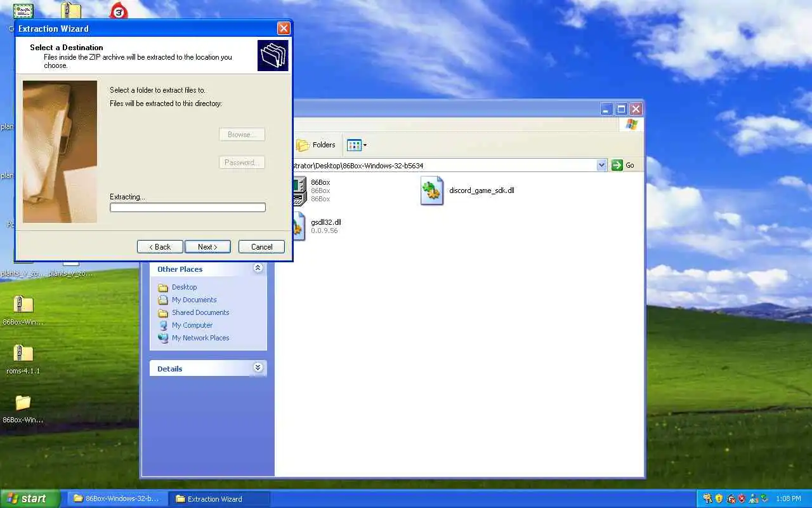Click the Back button in Extraction Wizard
The image size is (812, 508).
tap(160, 247)
